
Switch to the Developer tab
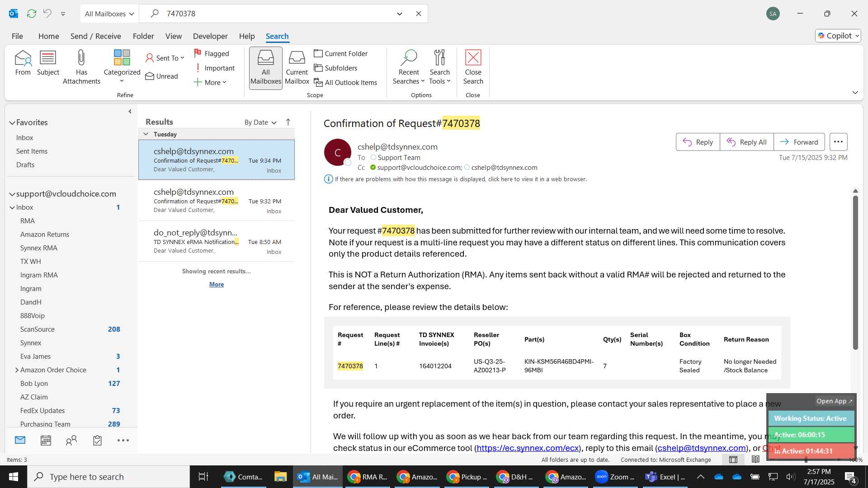[x=210, y=36]
